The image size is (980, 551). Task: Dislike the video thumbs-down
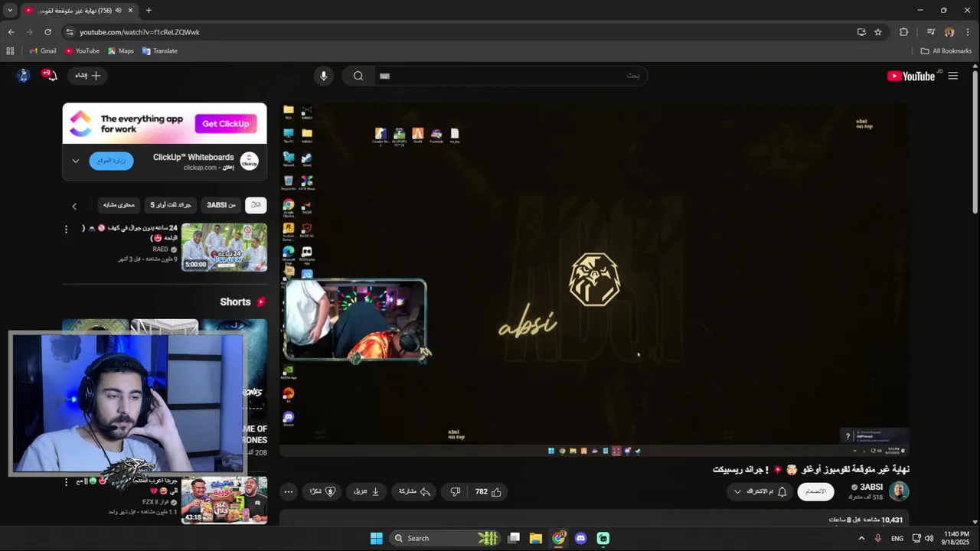455,491
